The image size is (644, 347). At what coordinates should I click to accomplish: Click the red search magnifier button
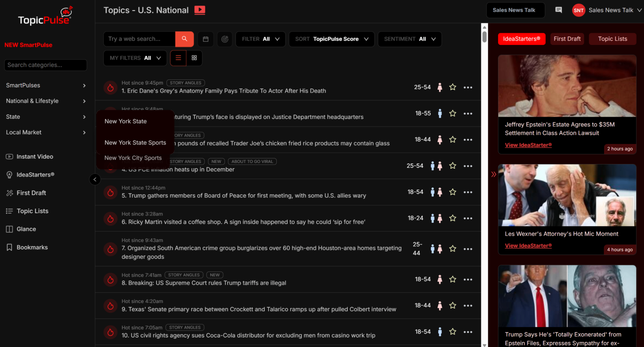(184, 39)
